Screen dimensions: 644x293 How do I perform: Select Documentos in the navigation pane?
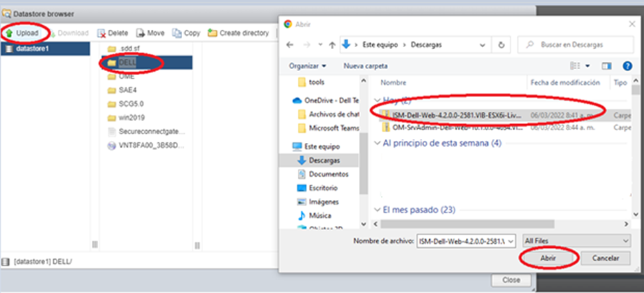pos(322,174)
